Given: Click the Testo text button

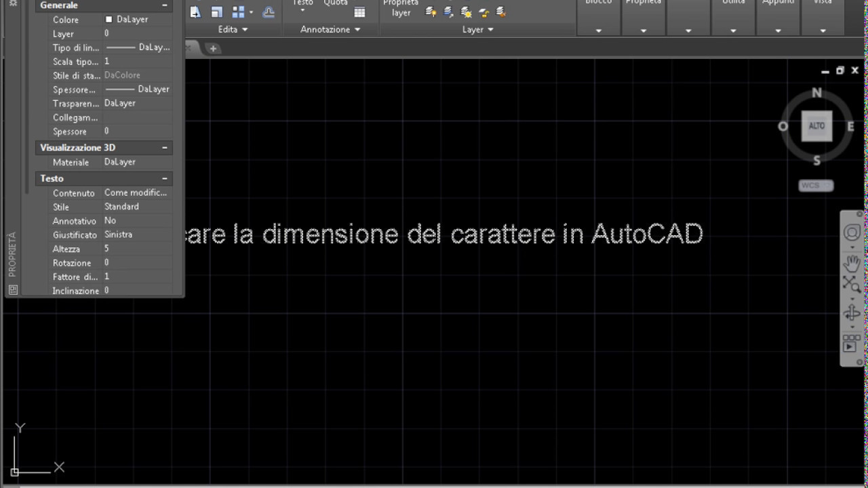Looking at the screenshot, I should [x=302, y=3].
